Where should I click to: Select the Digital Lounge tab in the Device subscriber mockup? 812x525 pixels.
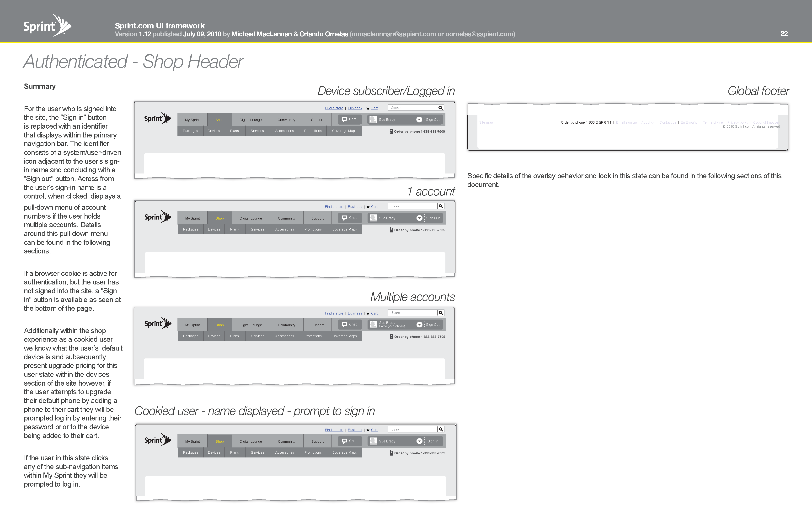tap(251, 120)
